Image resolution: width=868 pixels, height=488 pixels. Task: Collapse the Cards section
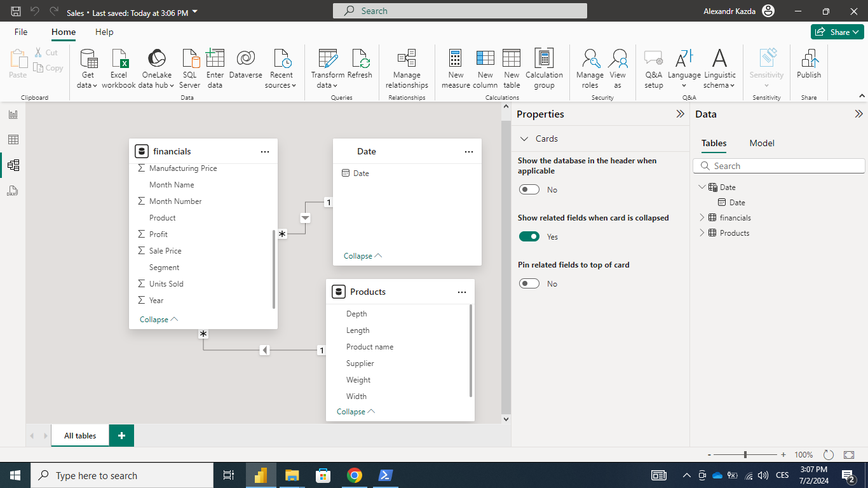point(524,139)
